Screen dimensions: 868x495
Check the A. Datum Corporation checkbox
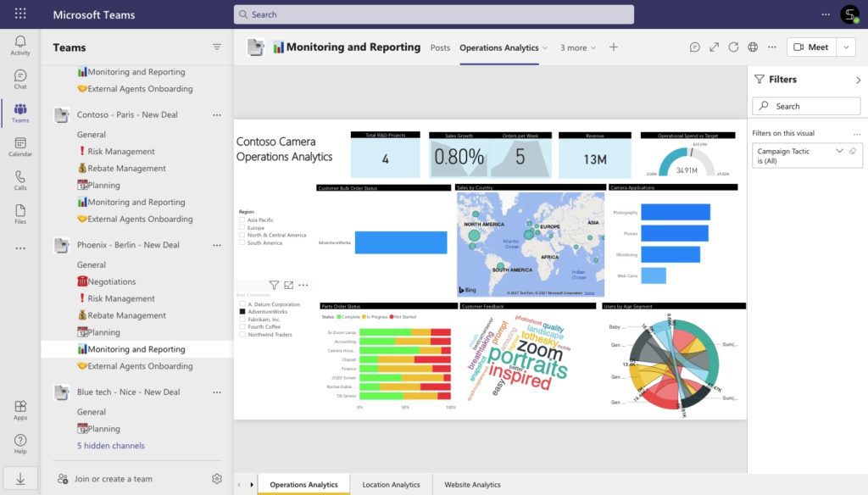(x=242, y=304)
